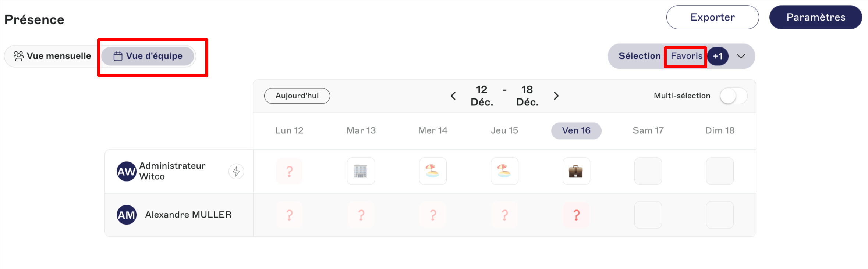Click the Favoris selection tag
868x269 pixels.
coord(686,56)
